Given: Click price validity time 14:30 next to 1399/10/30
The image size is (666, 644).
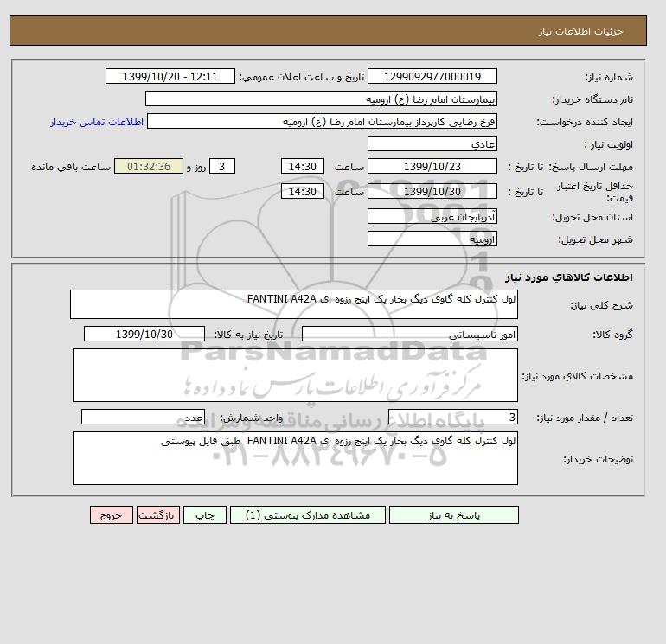Looking at the screenshot, I should click(x=303, y=191).
